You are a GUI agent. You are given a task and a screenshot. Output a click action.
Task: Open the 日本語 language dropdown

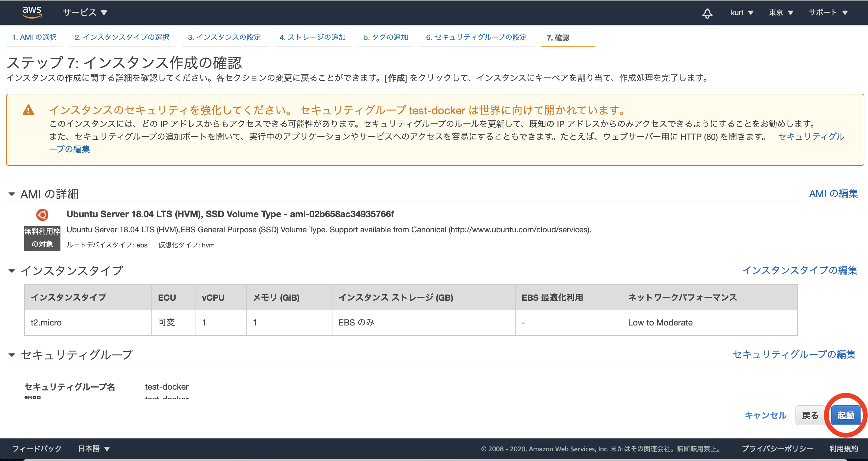pyautogui.click(x=94, y=449)
